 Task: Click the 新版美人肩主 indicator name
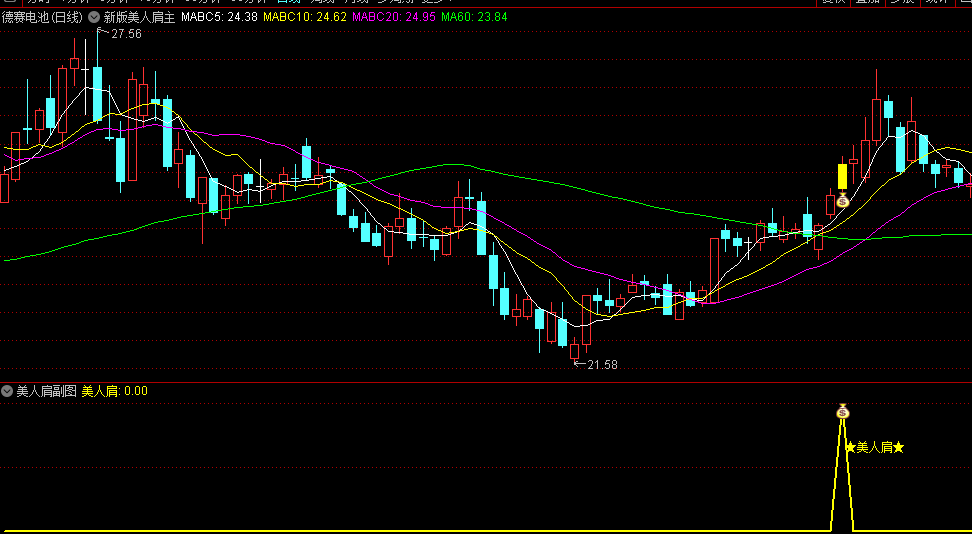pyautogui.click(x=139, y=17)
